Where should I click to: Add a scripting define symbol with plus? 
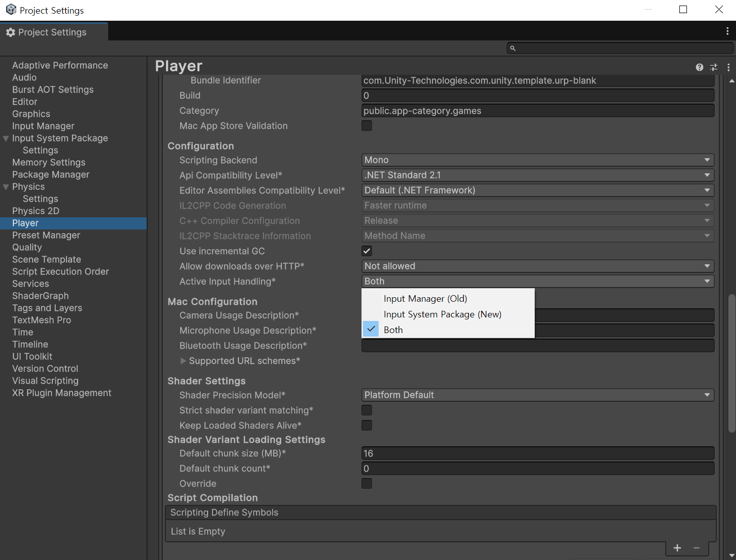pyautogui.click(x=677, y=548)
